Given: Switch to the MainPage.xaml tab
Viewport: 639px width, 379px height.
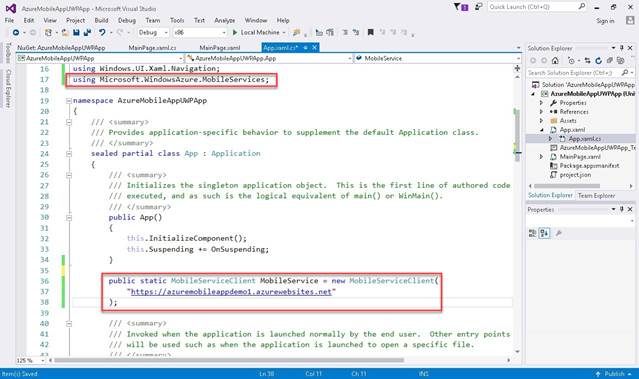Looking at the screenshot, I should click(220, 48).
